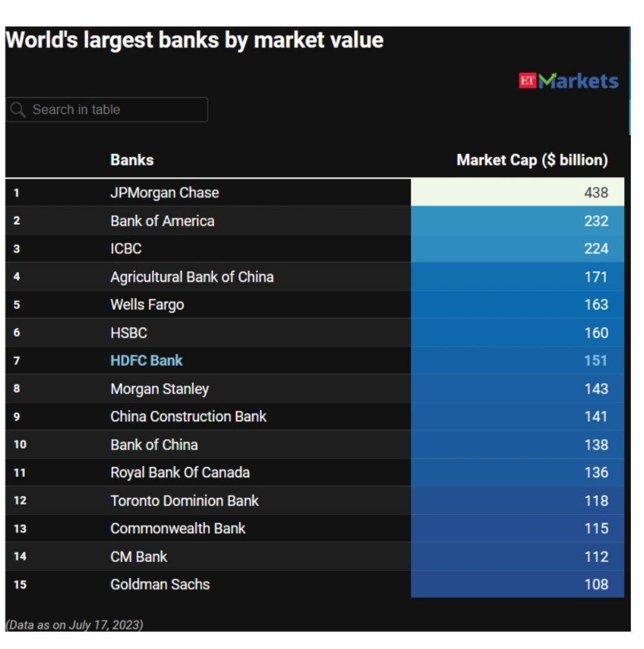Image resolution: width=644 pixels, height=649 pixels.
Task: Select Royal Bank Of Canada
Action: (x=180, y=472)
